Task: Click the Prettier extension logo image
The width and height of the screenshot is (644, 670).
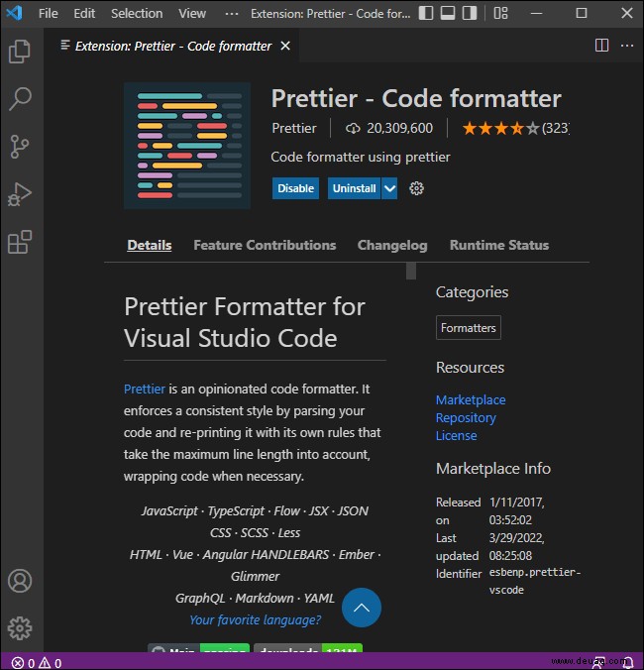Action: click(187, 146)
